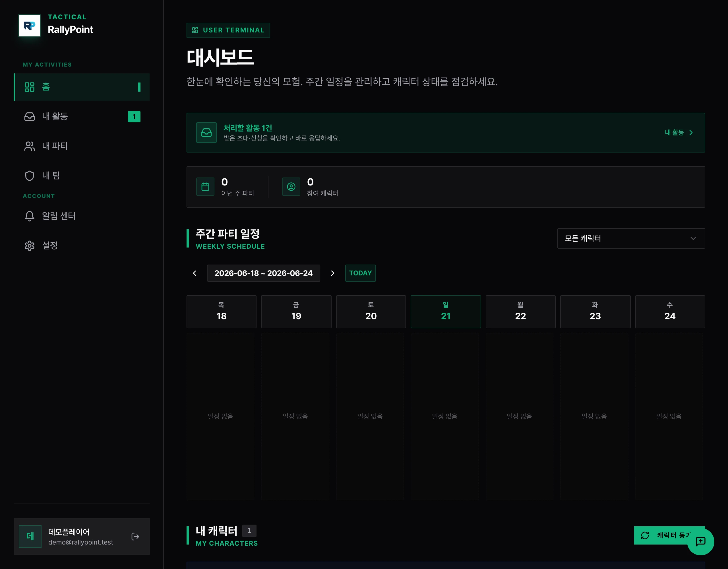Click the inbox icon in 처리할 활동 banner
The width and height of the screenshot is (728, 569).
[x=206, y=132]
